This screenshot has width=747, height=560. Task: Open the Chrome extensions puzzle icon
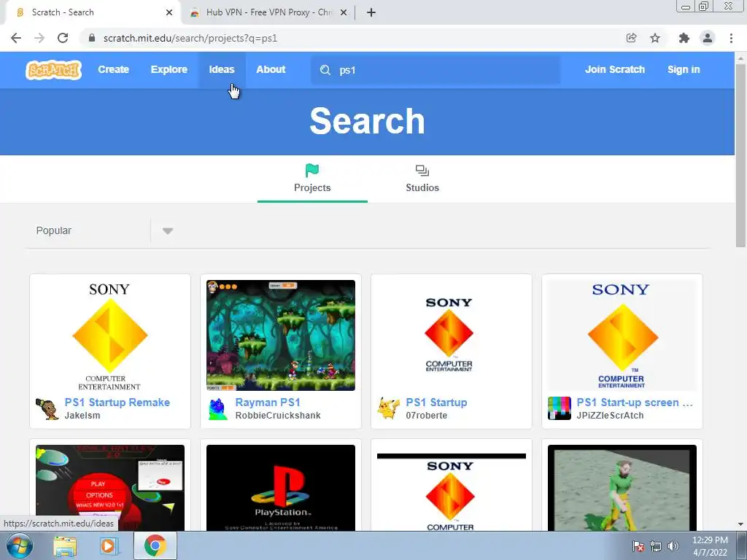[x=684, y=38]
